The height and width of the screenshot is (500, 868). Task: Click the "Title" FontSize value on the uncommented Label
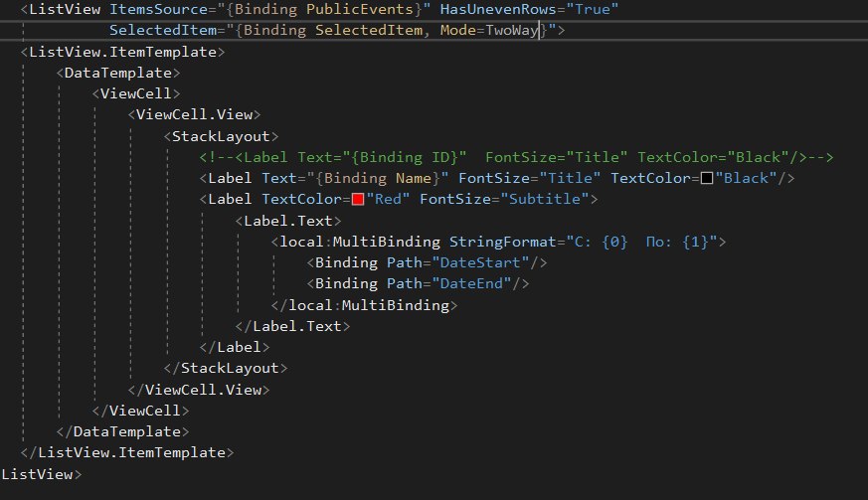coord(570,178)
